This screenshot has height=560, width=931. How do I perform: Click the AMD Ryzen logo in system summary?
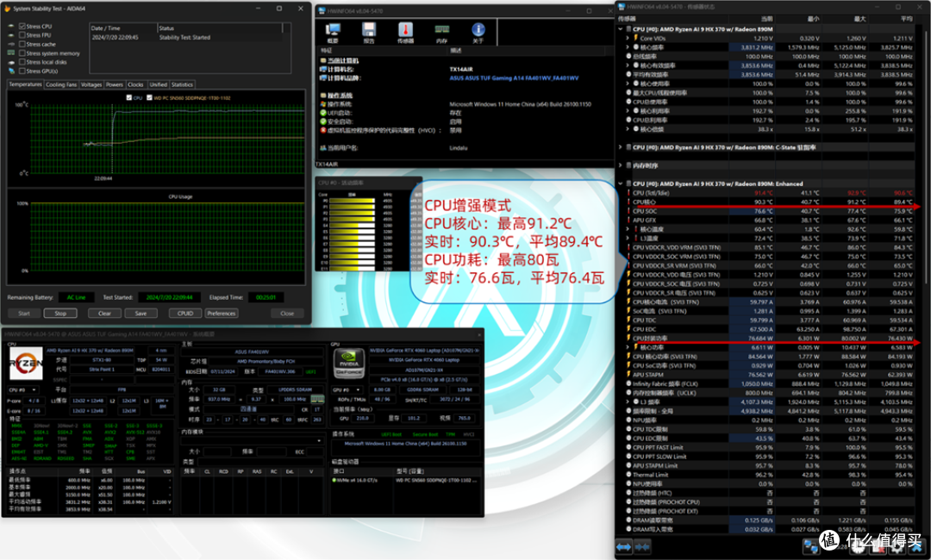click(26, 363)
